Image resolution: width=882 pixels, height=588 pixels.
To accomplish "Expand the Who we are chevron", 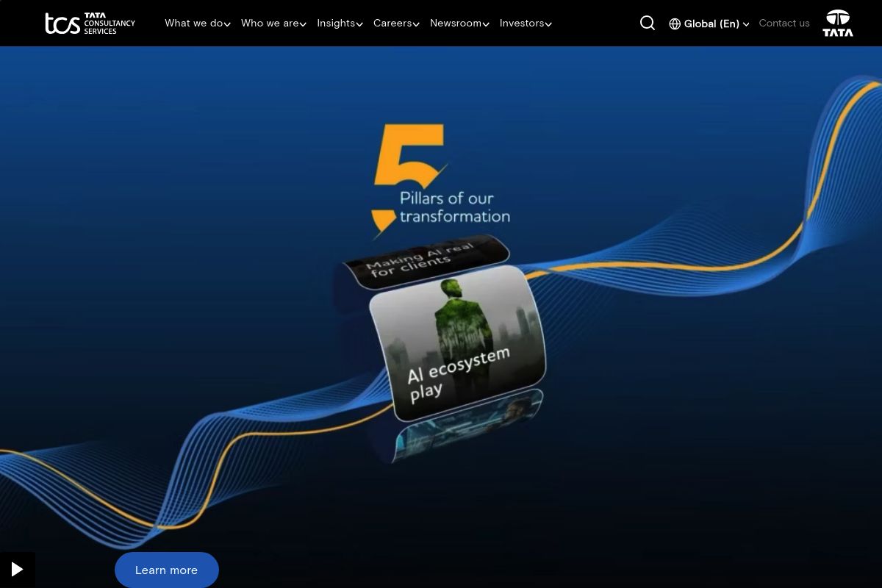I will [303, 24].
